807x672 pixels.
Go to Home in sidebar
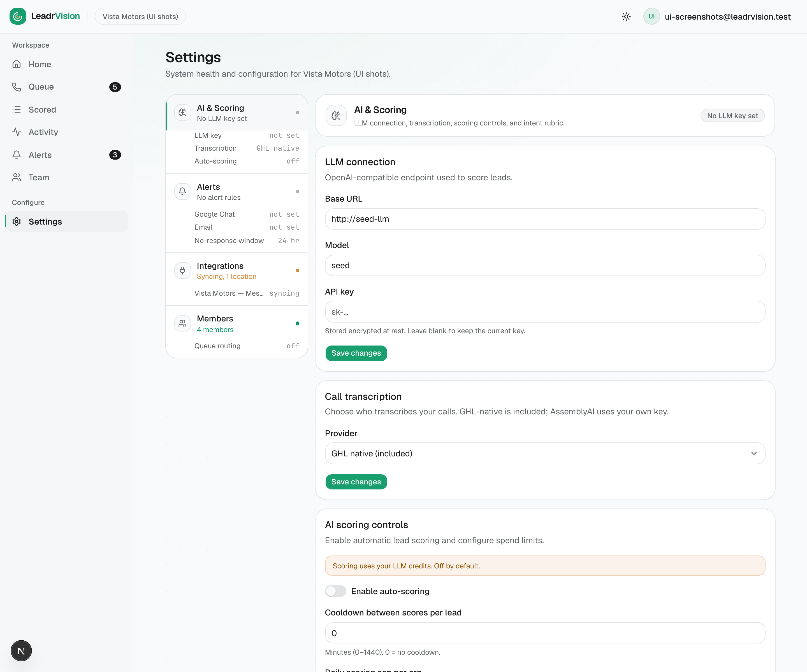click(66, 64)
